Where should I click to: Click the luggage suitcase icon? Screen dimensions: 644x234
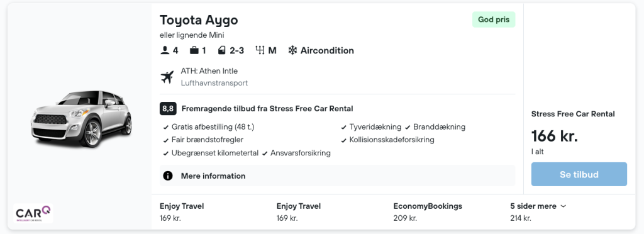(x=194, y=50)
